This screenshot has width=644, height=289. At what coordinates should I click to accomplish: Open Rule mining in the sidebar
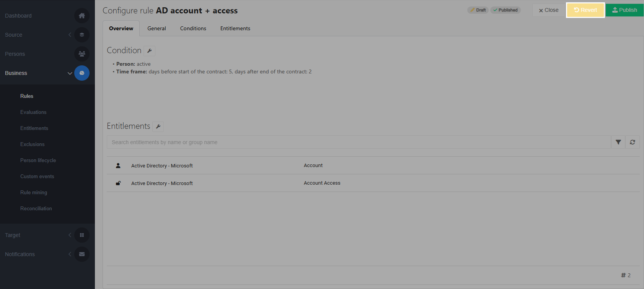tap(34, 192)
